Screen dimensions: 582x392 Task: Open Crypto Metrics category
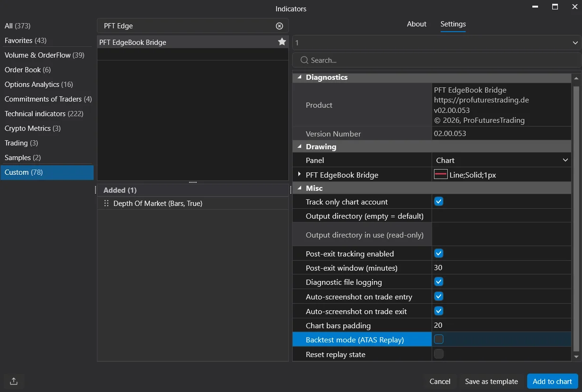click(47, 128)
